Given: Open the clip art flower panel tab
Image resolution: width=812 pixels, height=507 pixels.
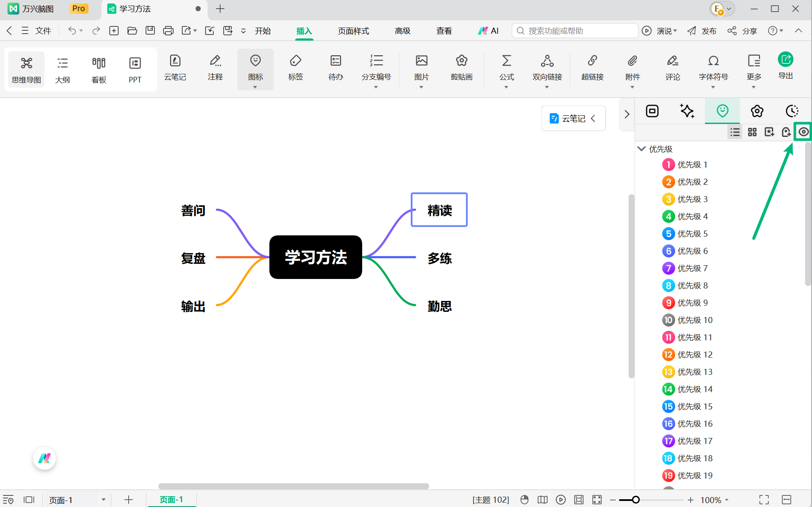Looking at the screenshot, I should click(x=757, y=111).
